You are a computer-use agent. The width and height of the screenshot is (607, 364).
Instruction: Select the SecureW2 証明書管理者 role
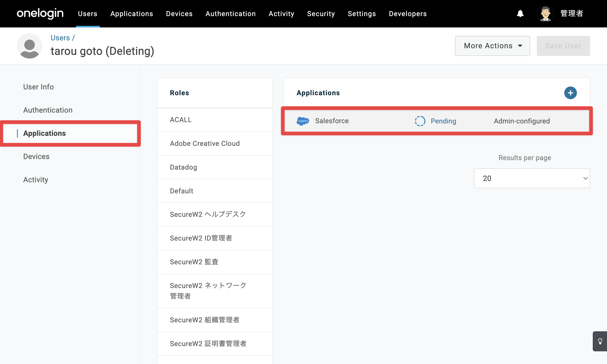215,344
